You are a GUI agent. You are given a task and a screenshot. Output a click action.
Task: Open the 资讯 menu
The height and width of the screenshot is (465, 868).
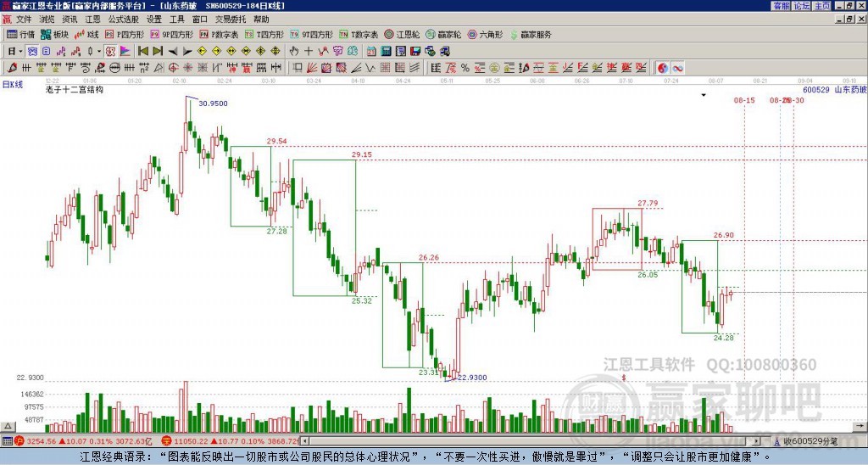coord(70,20)
